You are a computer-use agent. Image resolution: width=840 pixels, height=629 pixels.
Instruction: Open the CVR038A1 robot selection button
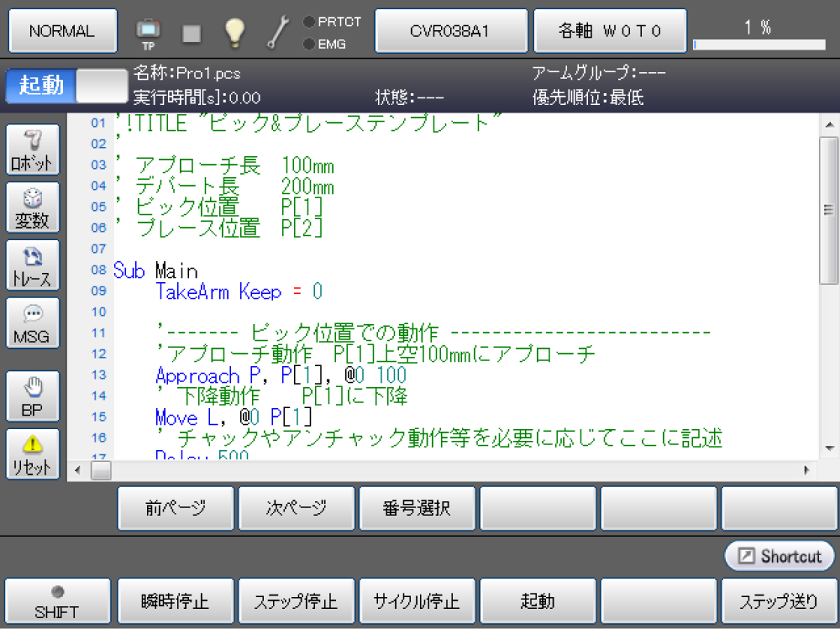pos(450,31)
